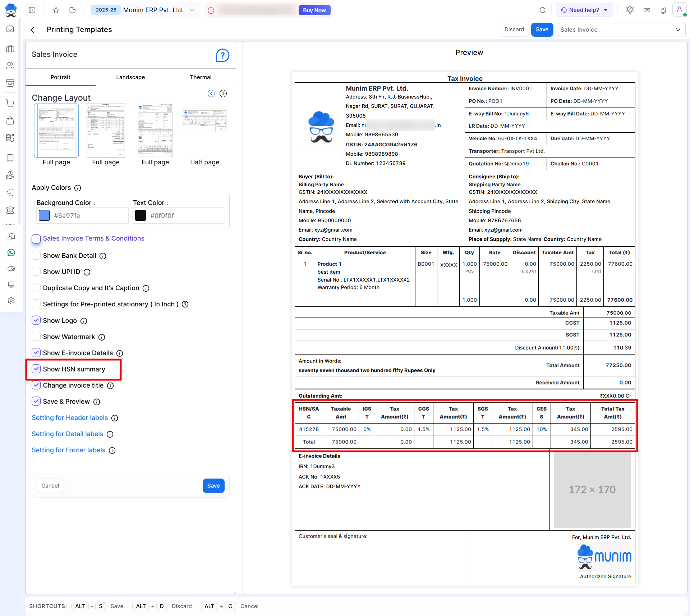The width and height of the screenshot is (690, 616).
Task: Click info icon next to Show Bank Detail
Action: [x=103, y=256]
